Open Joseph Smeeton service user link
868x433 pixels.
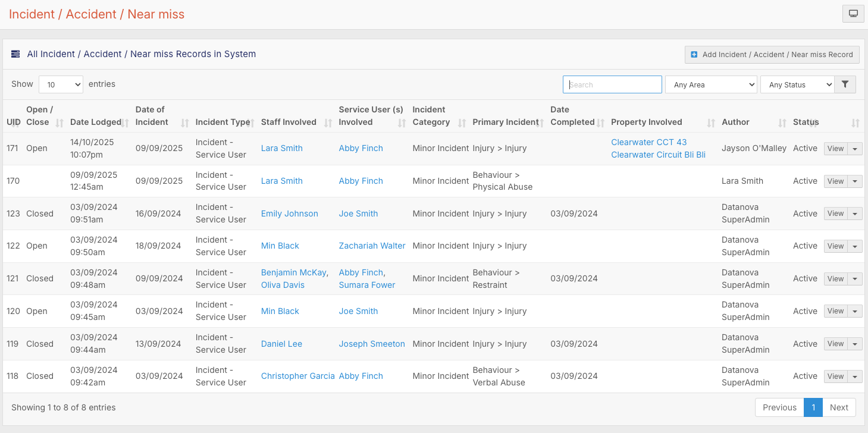tap(372, 344)
